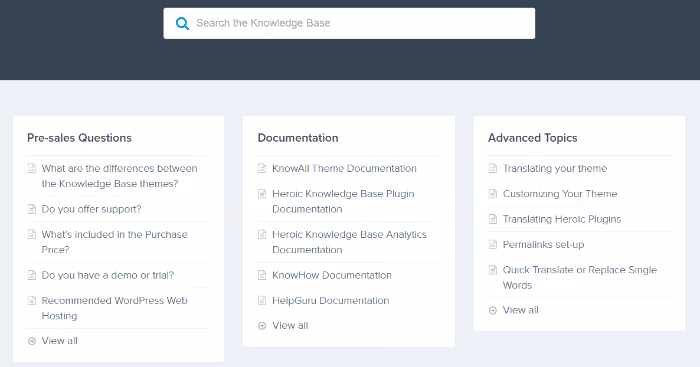Image resolution: width=700 pixels, height=367 pixels.
Task: Open Heroic Knowledge Base Analytics Documentation
Action: coord(350,242)
